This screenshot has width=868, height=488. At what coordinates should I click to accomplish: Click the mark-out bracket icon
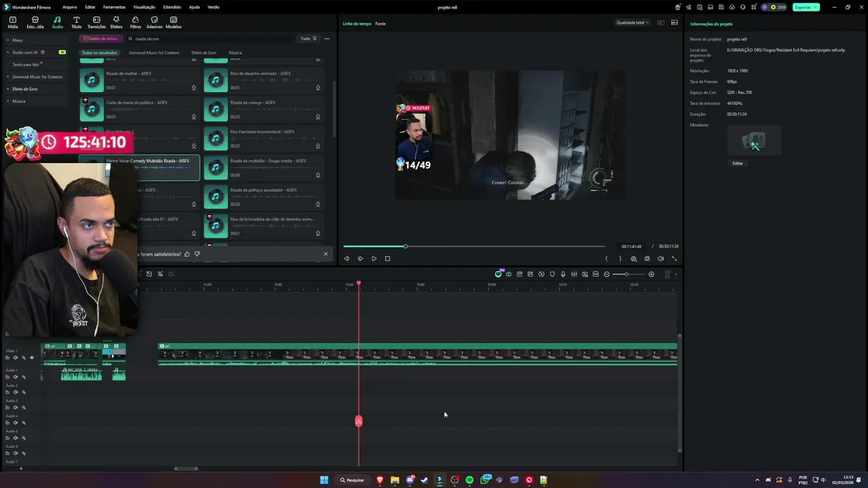(619, 258)
